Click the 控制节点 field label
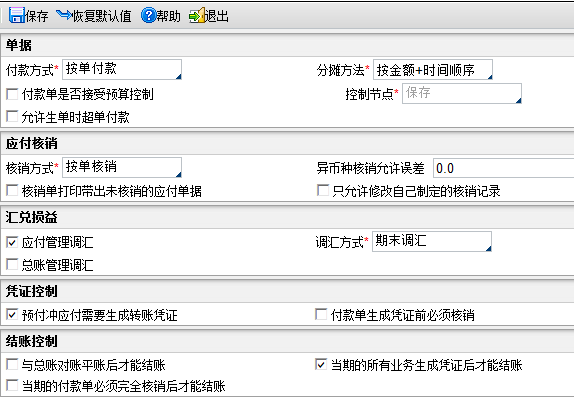574x397 pixels. pos(369,94)
